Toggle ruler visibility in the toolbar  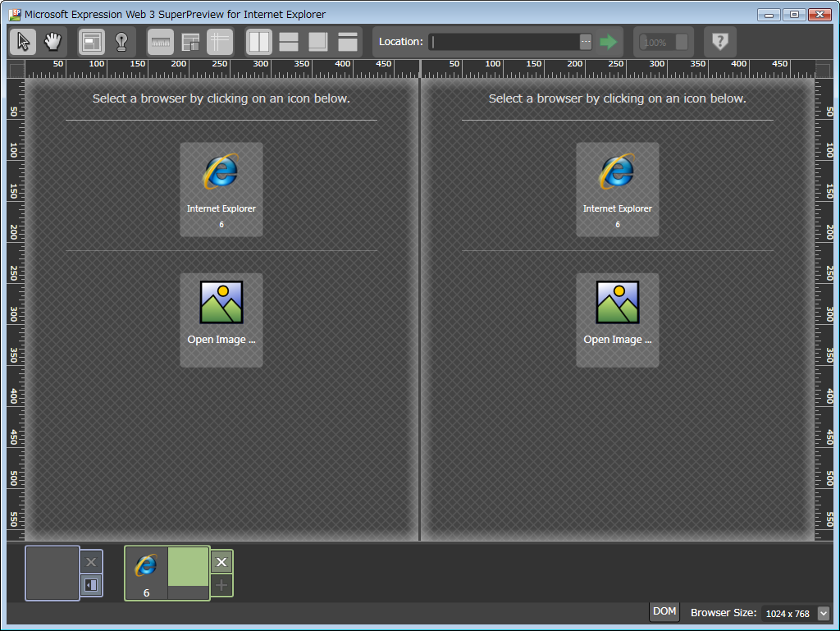(161, 42)
